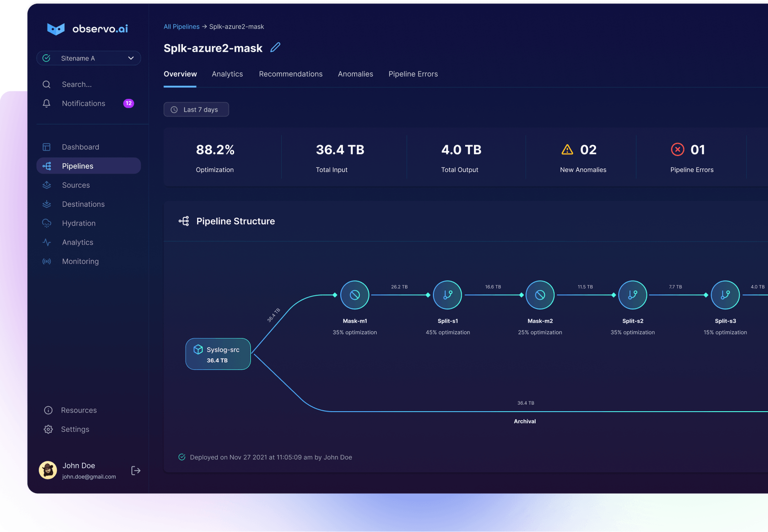
Task: Select the Sources icon in sidebar
Action: tap(47, 185)
